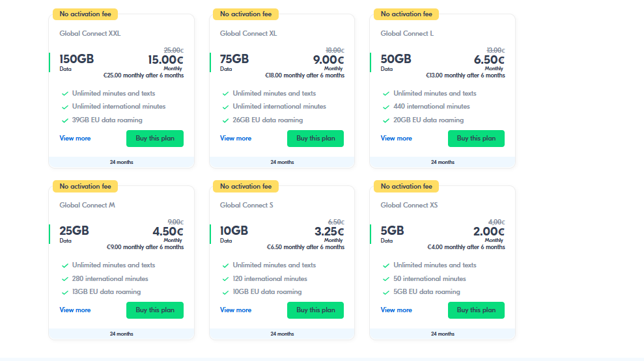Click the 'Global Connect XXL' plan title
The width and height of the screenshot is (644, 361).
tap(90, 34)
